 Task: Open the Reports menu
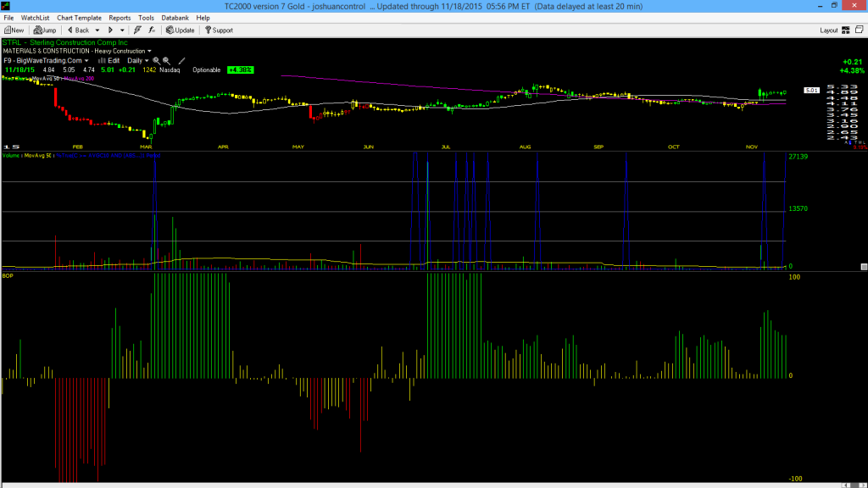(120, 18)
